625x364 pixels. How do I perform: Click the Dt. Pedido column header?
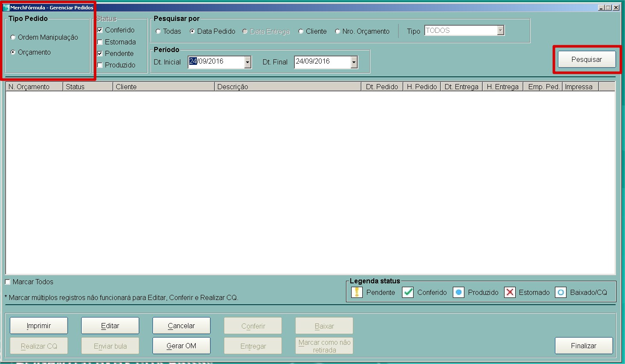(381, 87)
